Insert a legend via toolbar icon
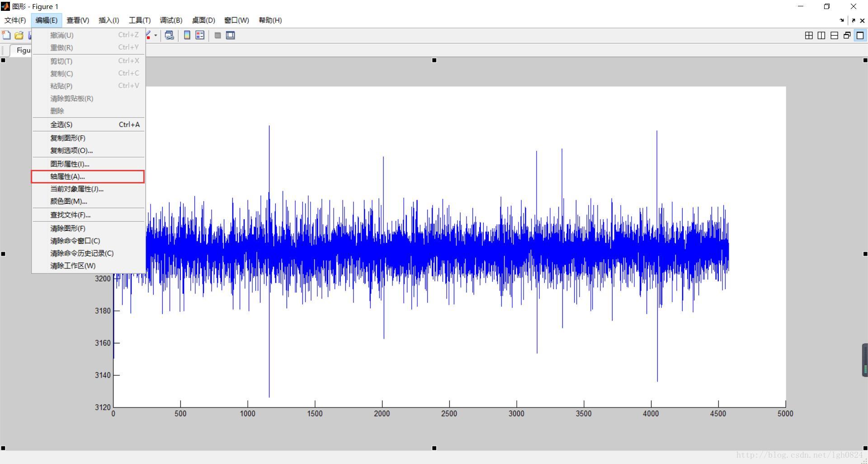868x464 pixels. point(200,35)
